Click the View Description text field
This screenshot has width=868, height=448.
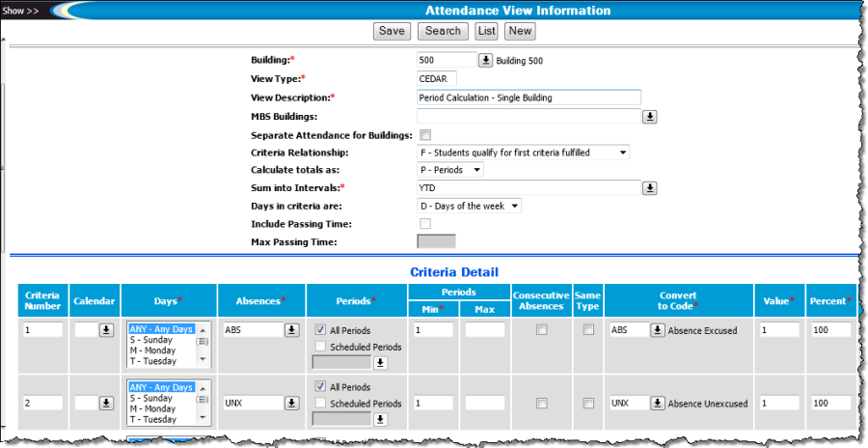coord(529,98)
